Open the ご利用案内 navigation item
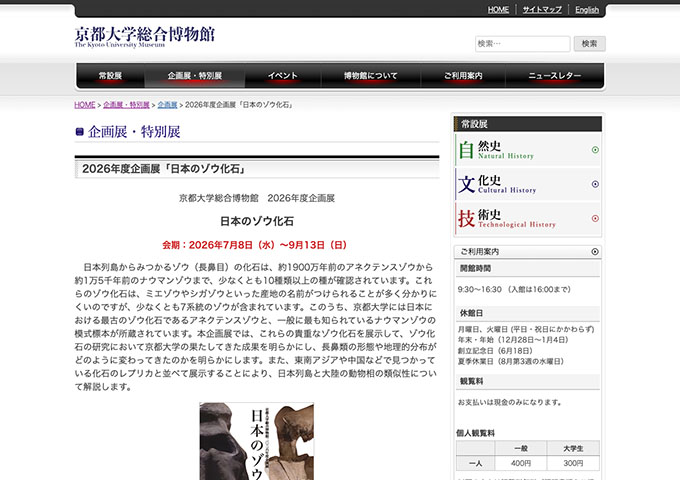The height and width of the screenshot is (480, 680). (x=463, y=76)
